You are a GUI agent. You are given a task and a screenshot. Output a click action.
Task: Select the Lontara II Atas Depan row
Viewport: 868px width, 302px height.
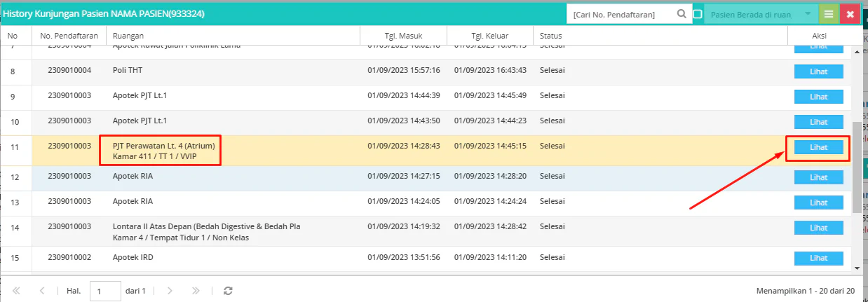pyautogui.click(x=426, y=232)
